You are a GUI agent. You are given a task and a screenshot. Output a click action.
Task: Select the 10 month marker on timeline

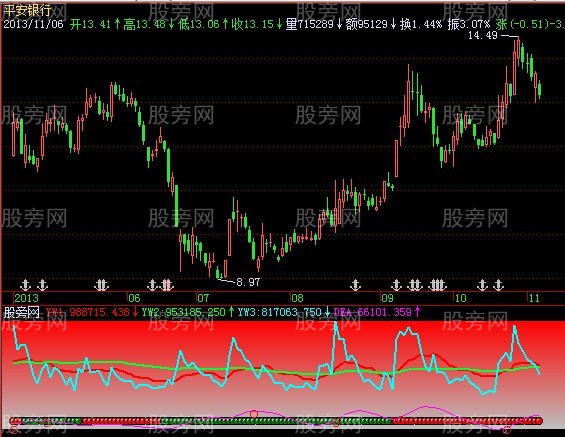point(460,298)
